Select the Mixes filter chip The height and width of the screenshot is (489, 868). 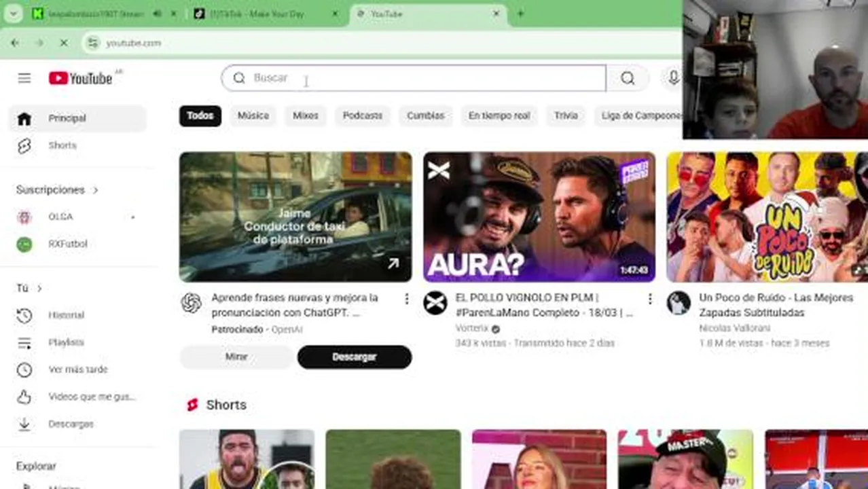(x=306, y=115)
